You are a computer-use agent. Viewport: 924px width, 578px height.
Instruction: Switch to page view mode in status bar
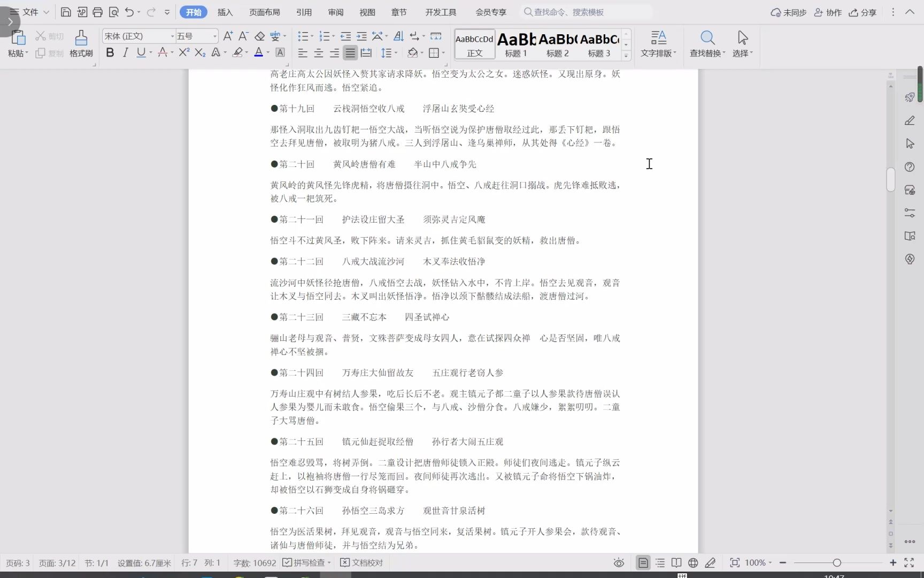643,562
